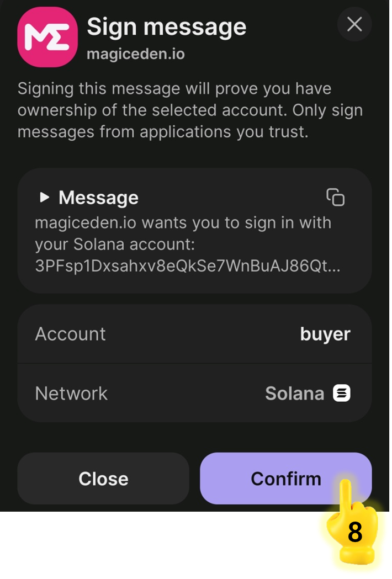Click the Solana network value text
392x579 pixels.
tap(294, 394)
